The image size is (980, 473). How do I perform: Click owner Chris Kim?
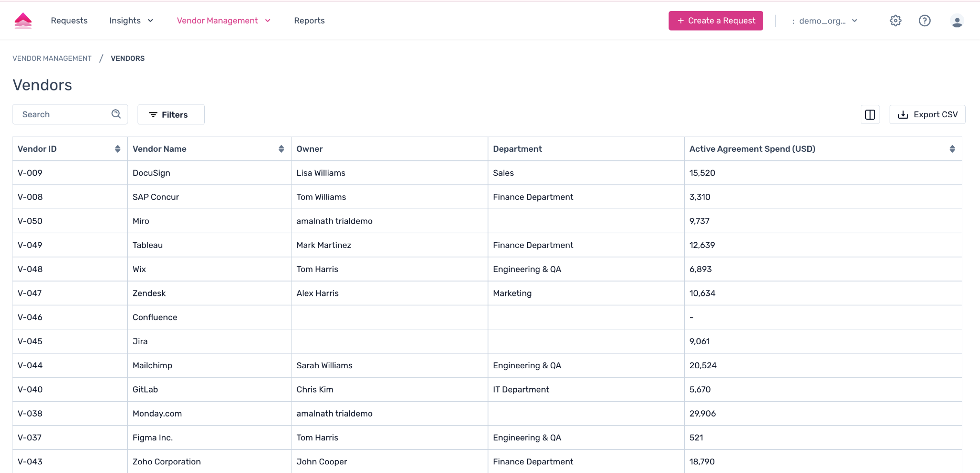click(315, 389)
